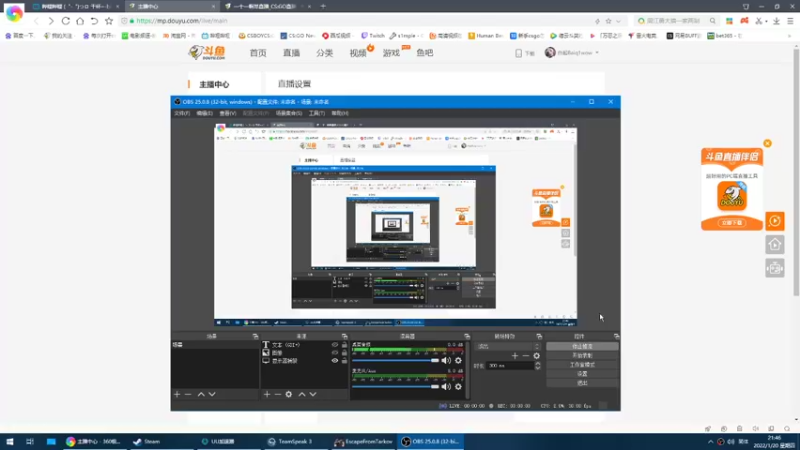Open address bar dropdown chevron
800x450 pixels.
pyautogui.click(x=618, y=21)
